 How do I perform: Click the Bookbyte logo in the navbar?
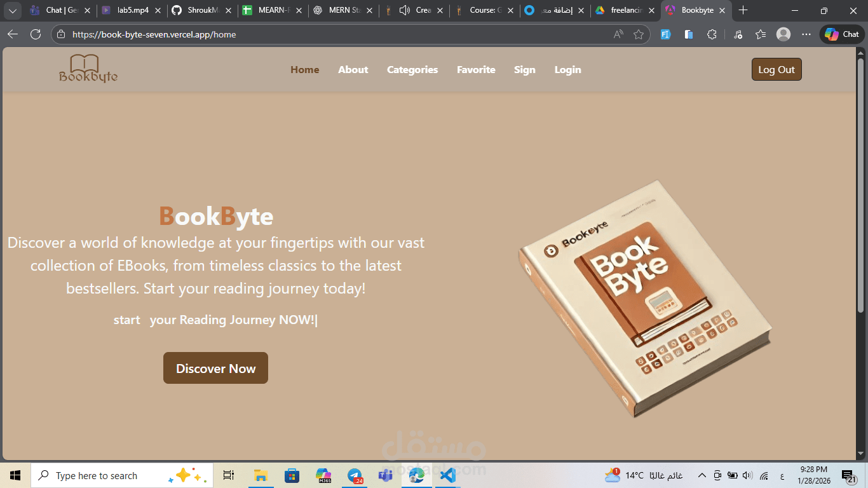point(88,69)
